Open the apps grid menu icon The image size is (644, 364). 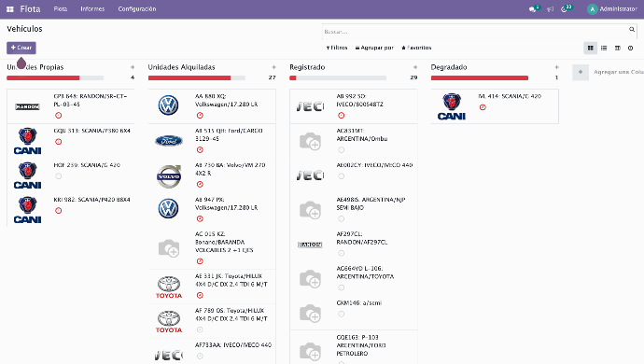coord(10,9)
